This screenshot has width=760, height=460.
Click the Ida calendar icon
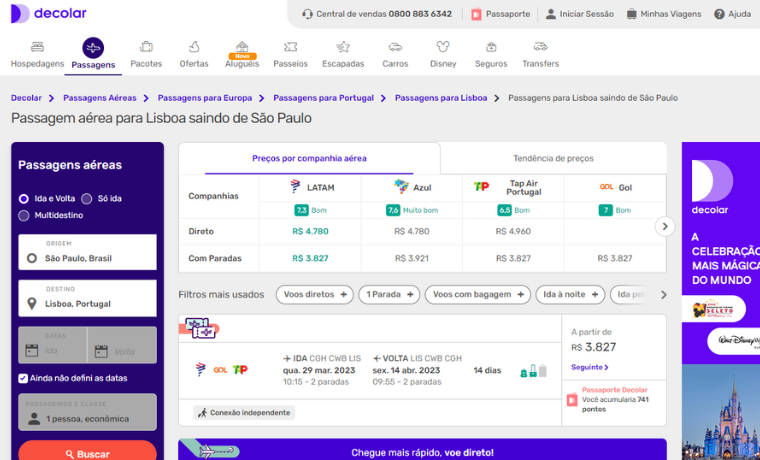click(32, 350)
